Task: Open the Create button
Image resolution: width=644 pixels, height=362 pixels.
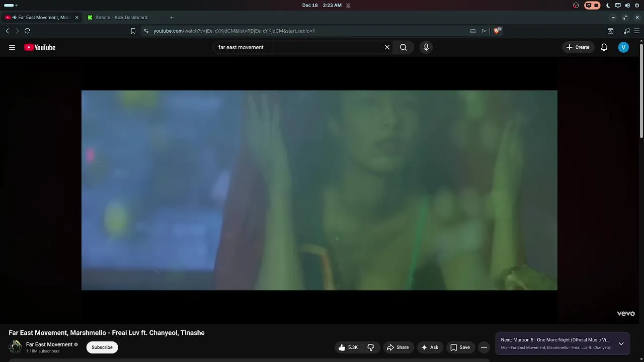Action: (578, 47)
